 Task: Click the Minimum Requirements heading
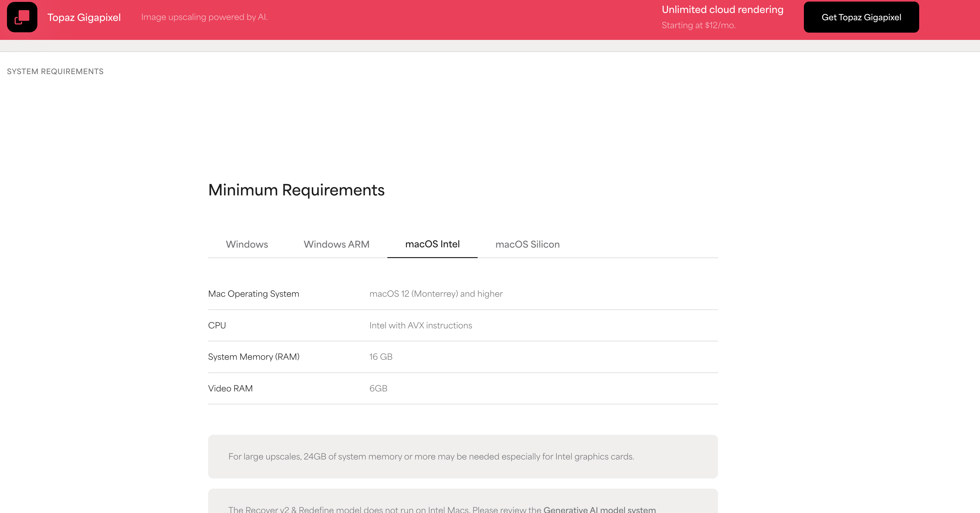point(296,190)
